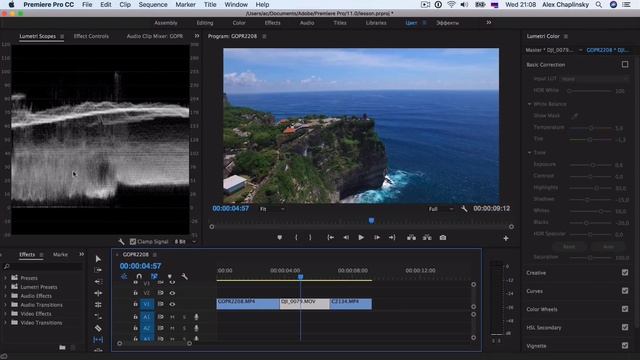Viewport: 640px width, 360px height.
Task: Select the DJI_0079.MOV clip in timeline
Action: click(x=304, y=304)
